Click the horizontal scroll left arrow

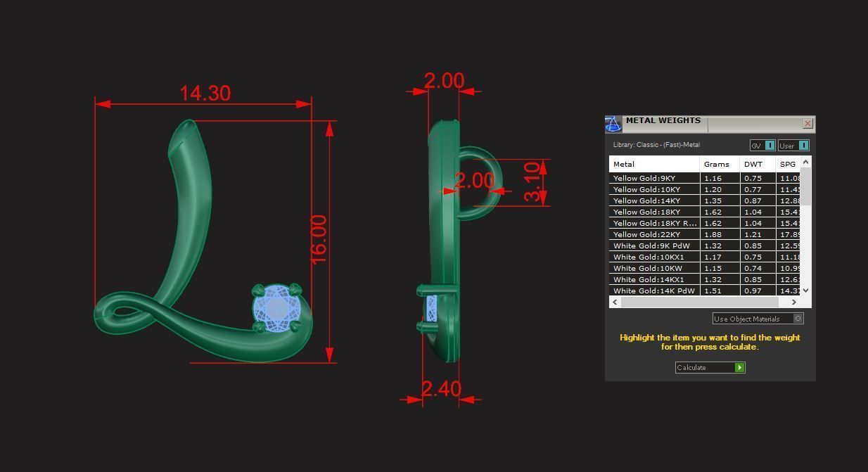[x=615, y=302]
